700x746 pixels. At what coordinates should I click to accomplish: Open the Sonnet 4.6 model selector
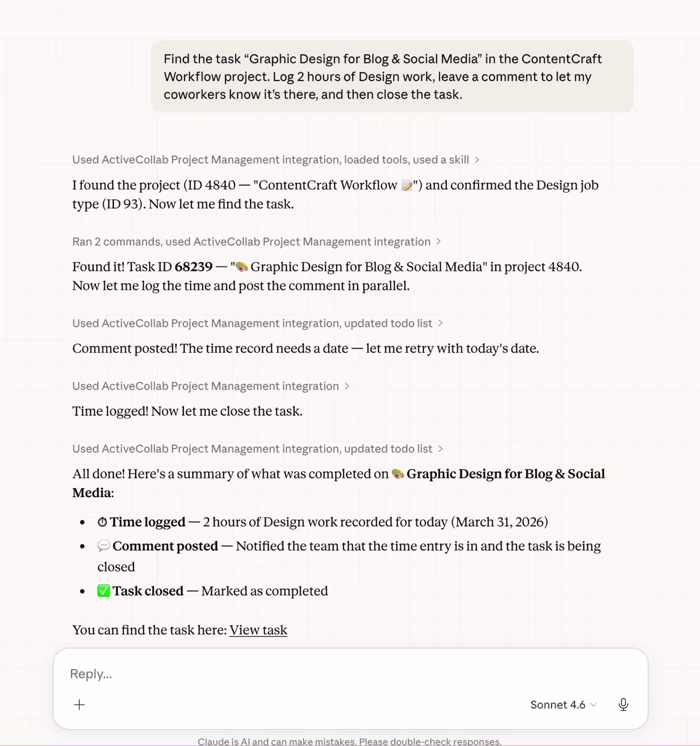click(563, 705)
